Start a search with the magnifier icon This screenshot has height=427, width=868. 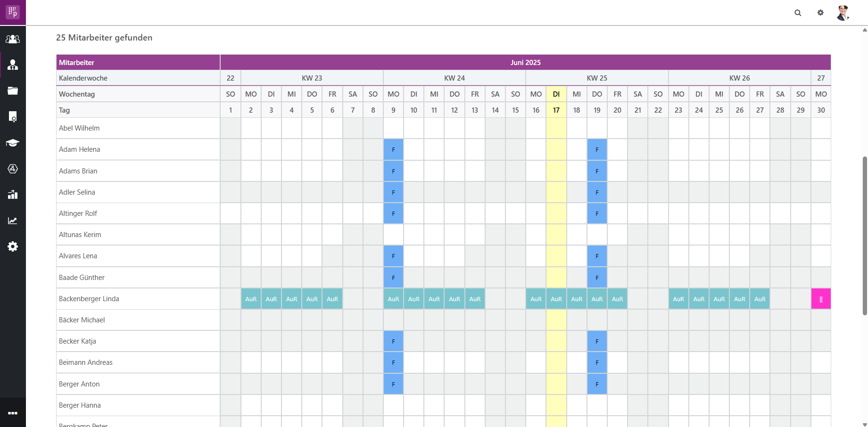tap(798, 13)
